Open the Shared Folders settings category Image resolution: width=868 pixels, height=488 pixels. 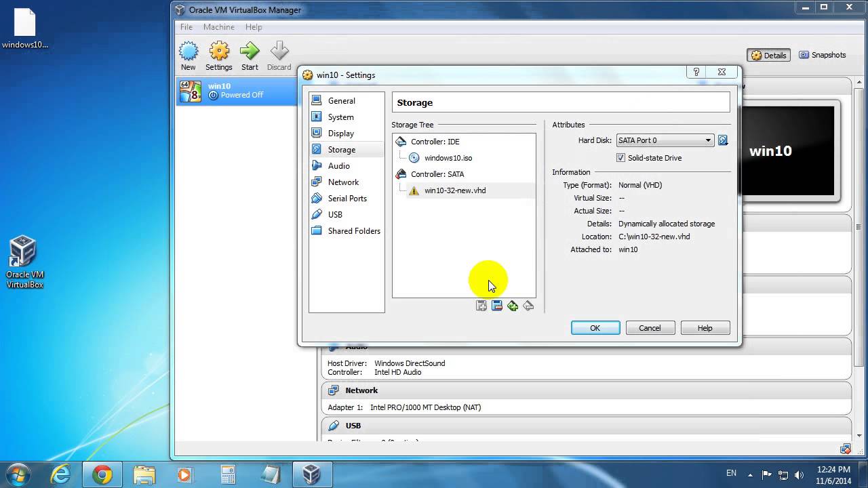(x=347, y=230)
